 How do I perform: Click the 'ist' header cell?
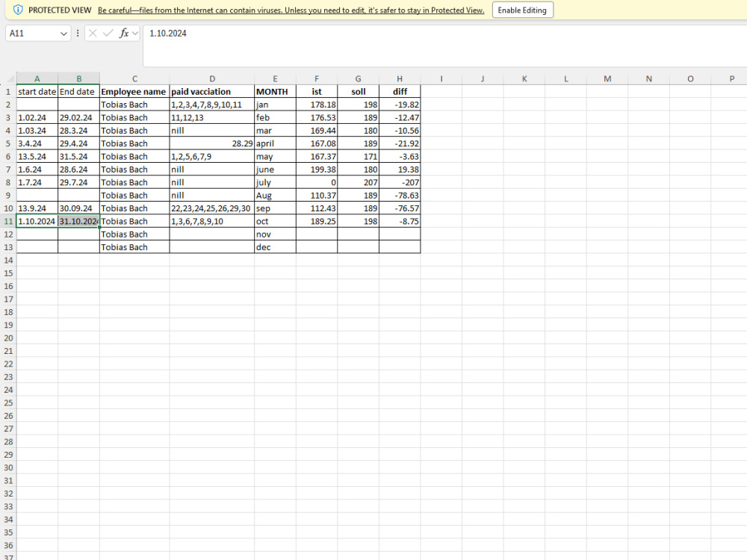click(x=317, y=91)
